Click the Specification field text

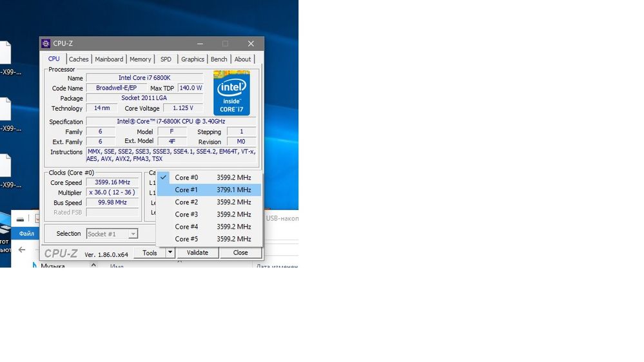tap(171, 122)
